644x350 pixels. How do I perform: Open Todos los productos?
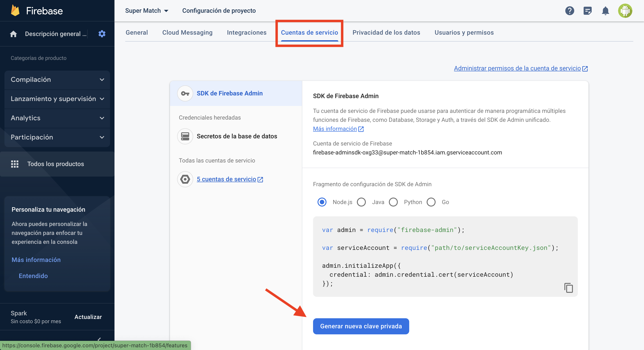pos(57,164)
